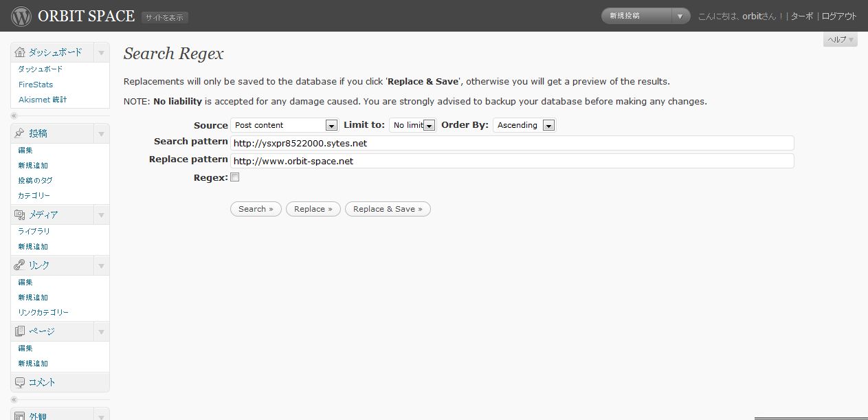Click the Pages section icon
Screen dimensions: 868x420
pos(19,331)
